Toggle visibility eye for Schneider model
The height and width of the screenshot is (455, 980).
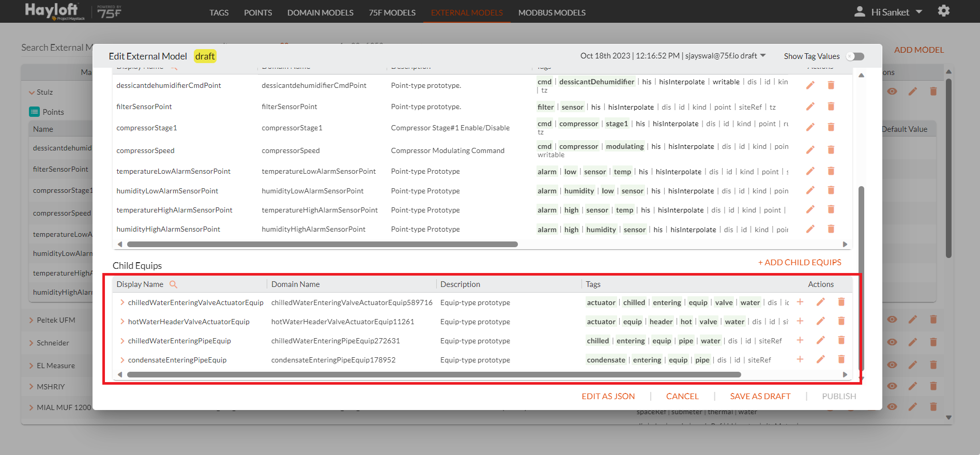[x=892, y=342]
